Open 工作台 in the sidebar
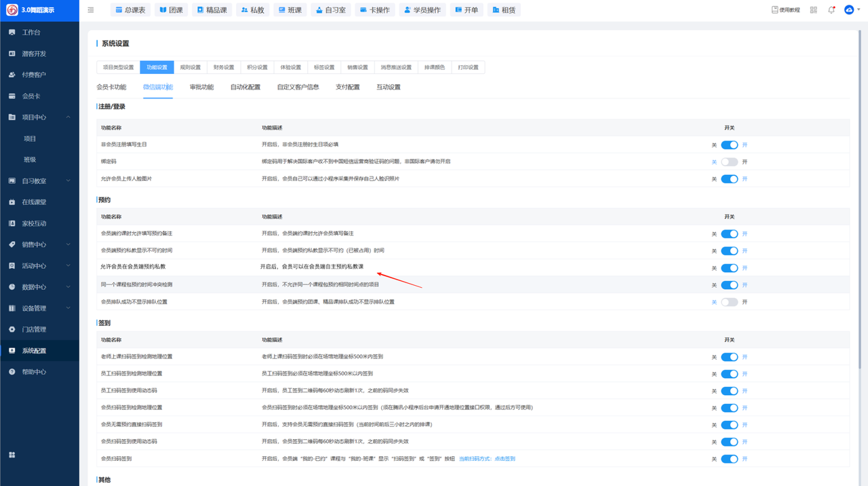Screen dimensions: 868x486 coord(31,33)
